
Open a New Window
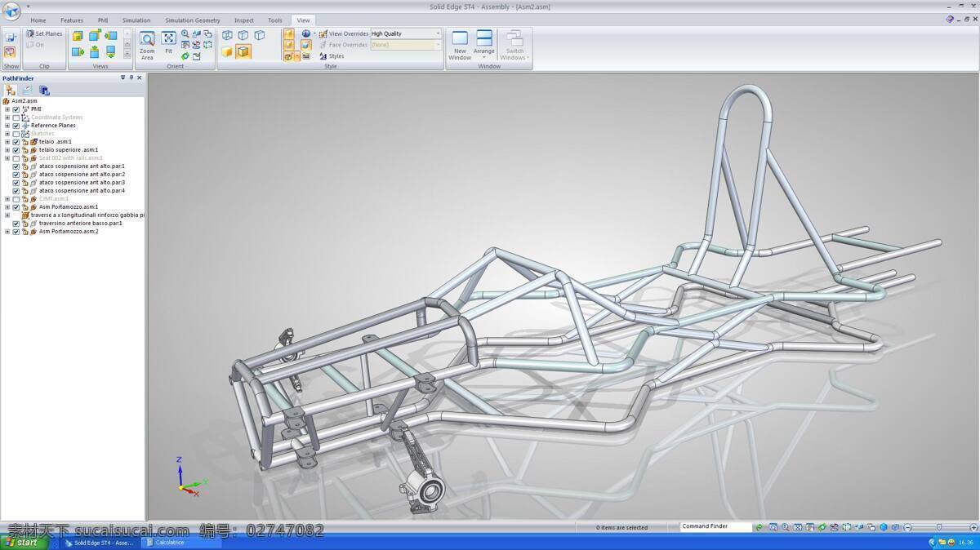coord(460,45)
